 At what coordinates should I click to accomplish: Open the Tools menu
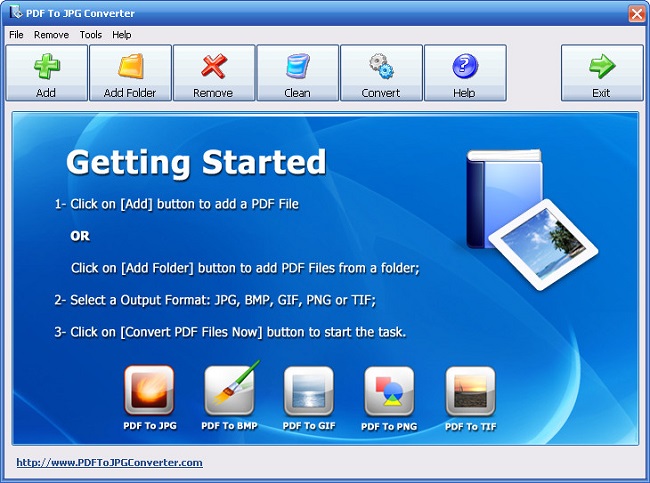pyautogui.click(x=91, y=35)
